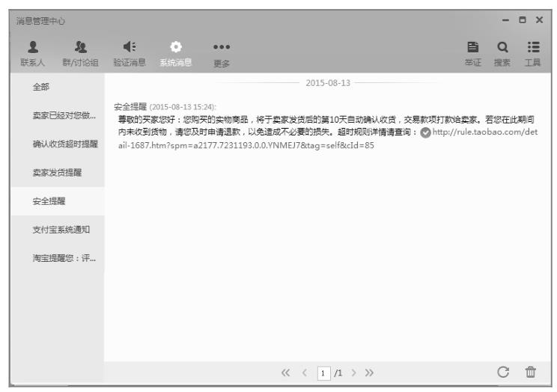Select 卖家已经对您做... category
Viewport: 557px width, 392px height.
pos(58,115)
